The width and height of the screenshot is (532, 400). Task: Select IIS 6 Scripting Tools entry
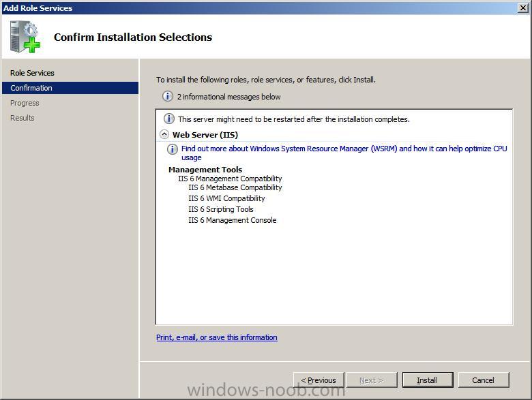point(221,209)
